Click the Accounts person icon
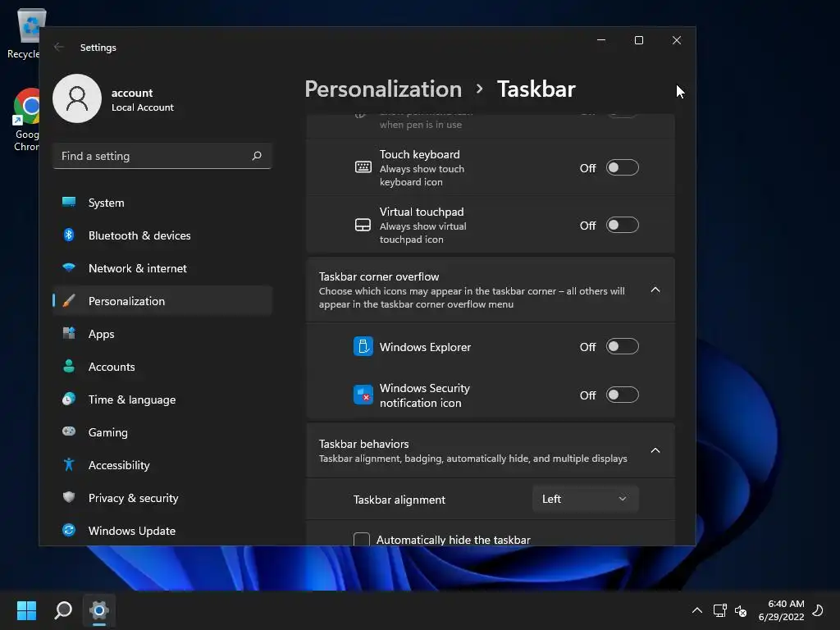The height and width of the screenshot is (630, 840). (69, 366)
